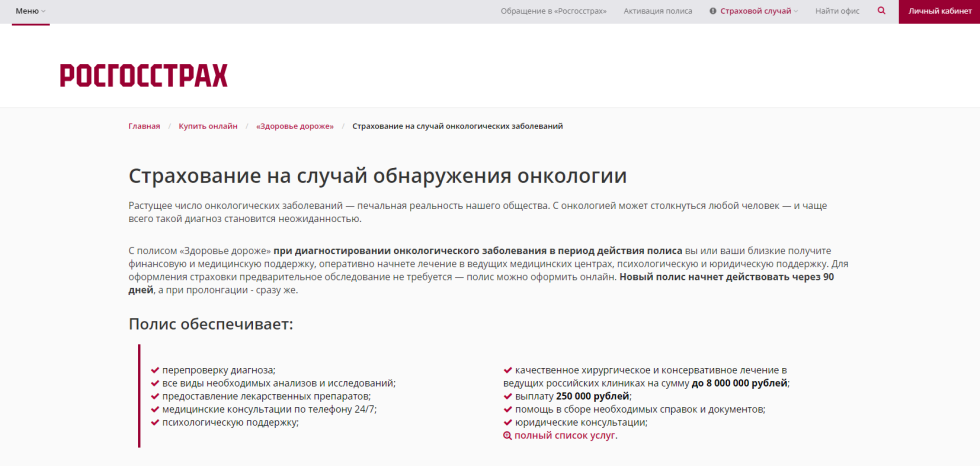Expand the Страховой случай dropdown arrow
This screenshot has height=466, width=980.
point(796,12)
